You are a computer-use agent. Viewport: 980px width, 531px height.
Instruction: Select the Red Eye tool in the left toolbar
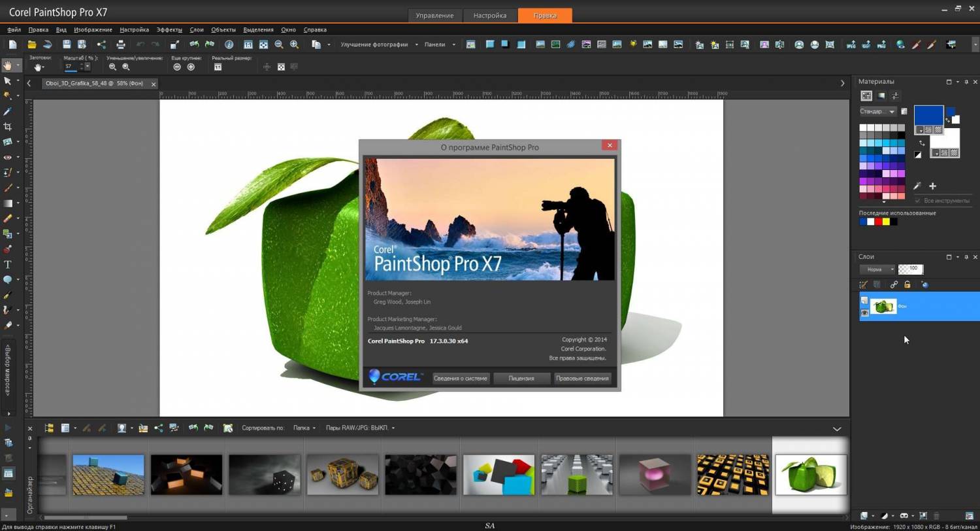[8, 157]
